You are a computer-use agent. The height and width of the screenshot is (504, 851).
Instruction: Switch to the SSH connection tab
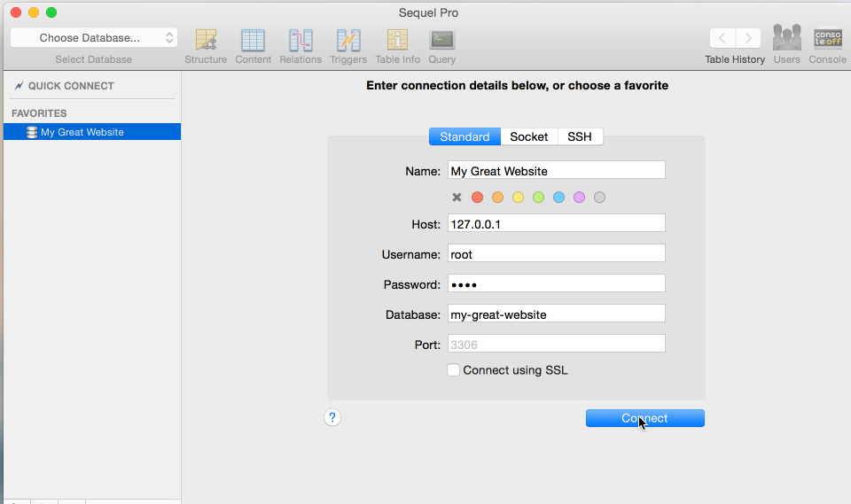(580, 136)
